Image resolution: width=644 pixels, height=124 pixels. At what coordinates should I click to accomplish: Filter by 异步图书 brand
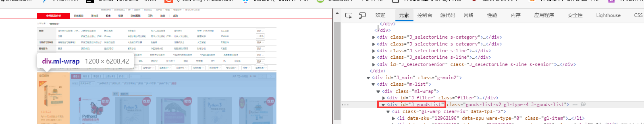(132, 31)
